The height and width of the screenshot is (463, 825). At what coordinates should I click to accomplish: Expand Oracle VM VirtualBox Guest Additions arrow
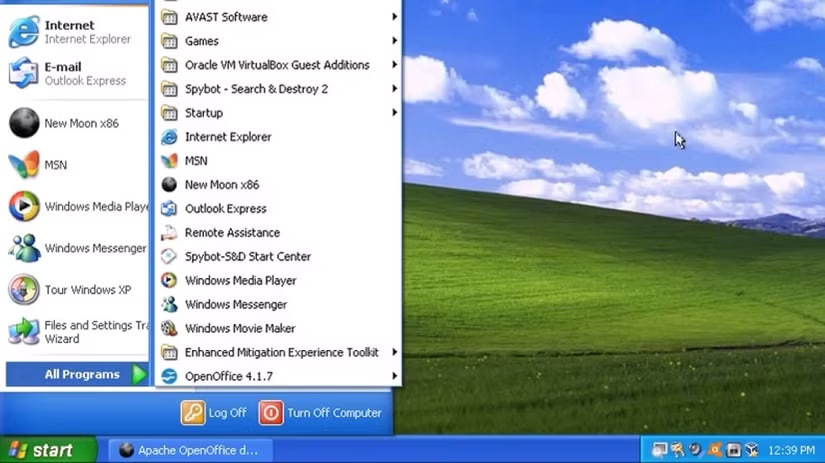[x=394, y=65]
